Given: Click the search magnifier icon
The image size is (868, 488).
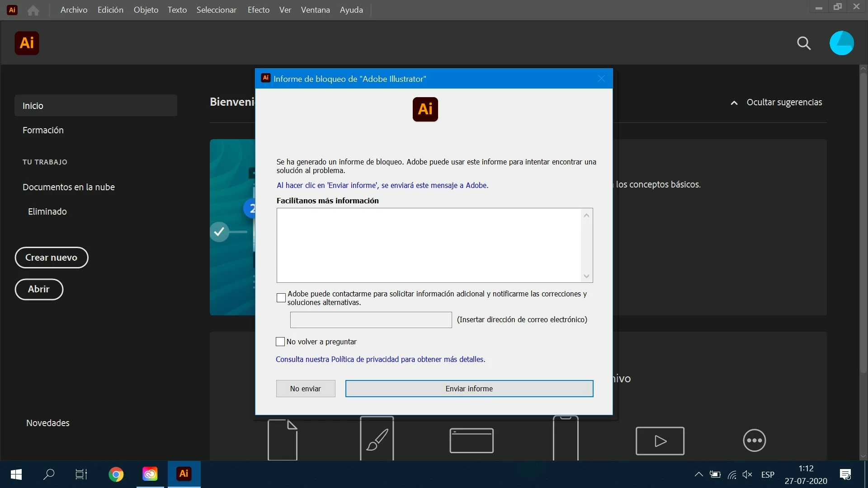Looking at the screenshot, I should click(x=804, y=43).
